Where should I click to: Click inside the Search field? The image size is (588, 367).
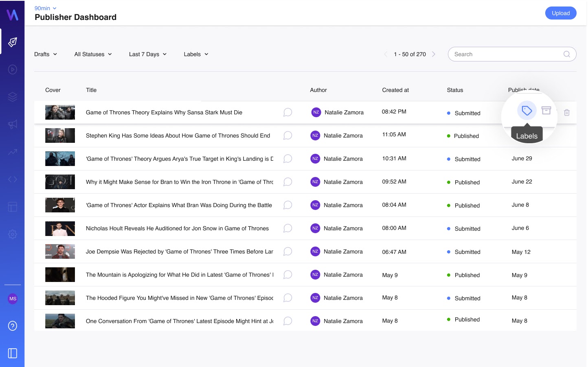coord(512,54)
